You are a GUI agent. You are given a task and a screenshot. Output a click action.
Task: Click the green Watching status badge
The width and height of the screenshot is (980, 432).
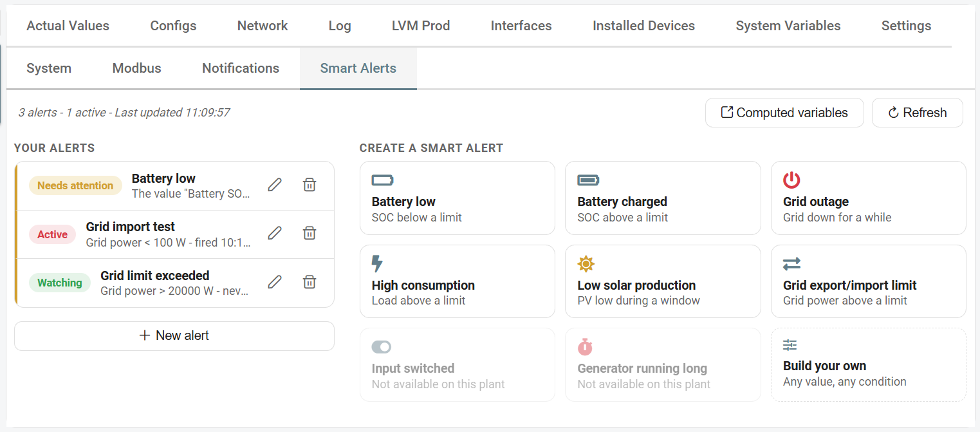[x=60, y=283]
